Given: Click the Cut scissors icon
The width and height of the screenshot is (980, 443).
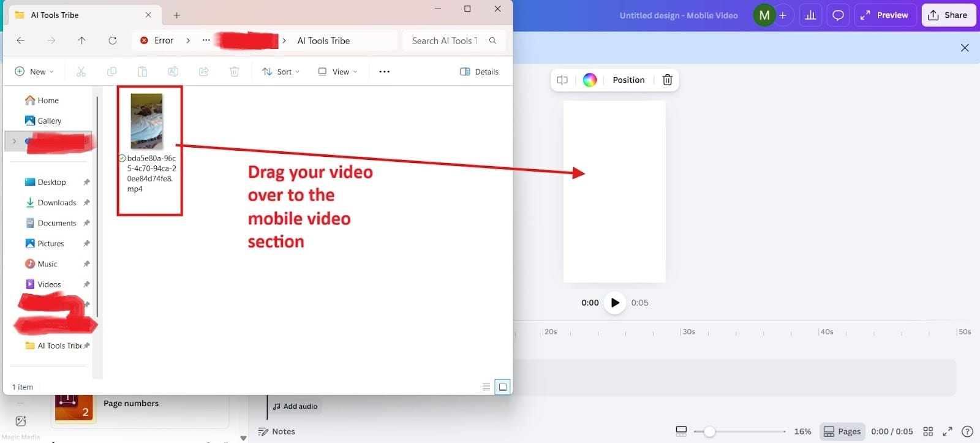Looking at the screenshot, I should [x=81, y=72].
